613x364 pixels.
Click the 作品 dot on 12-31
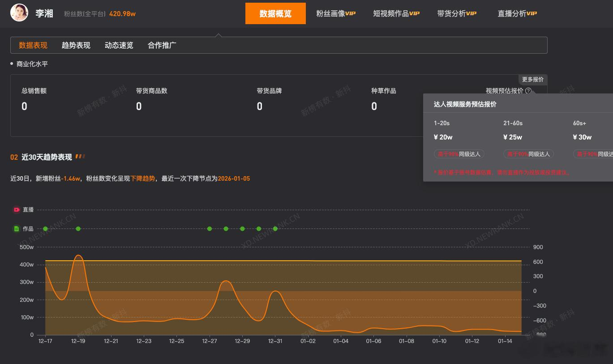(275, 229)
